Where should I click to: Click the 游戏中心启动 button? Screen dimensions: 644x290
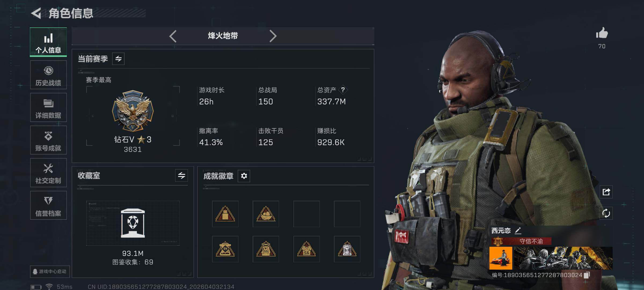coord(50,271)
